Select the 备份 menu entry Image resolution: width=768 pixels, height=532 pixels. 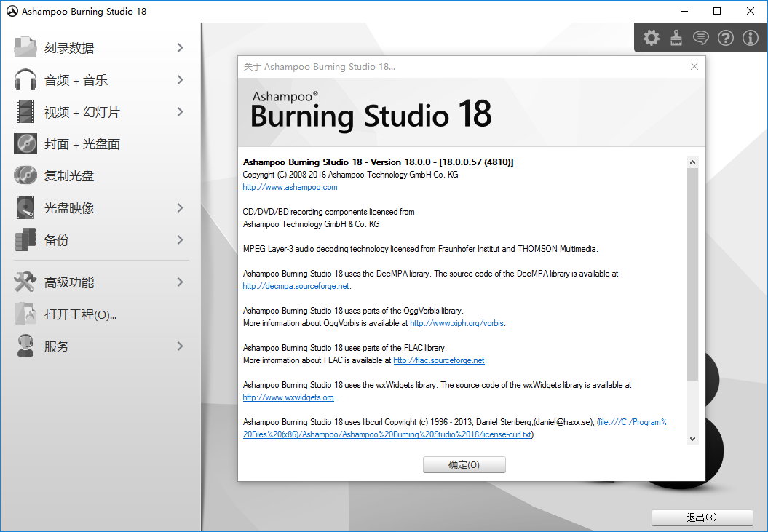click(100, 239)
